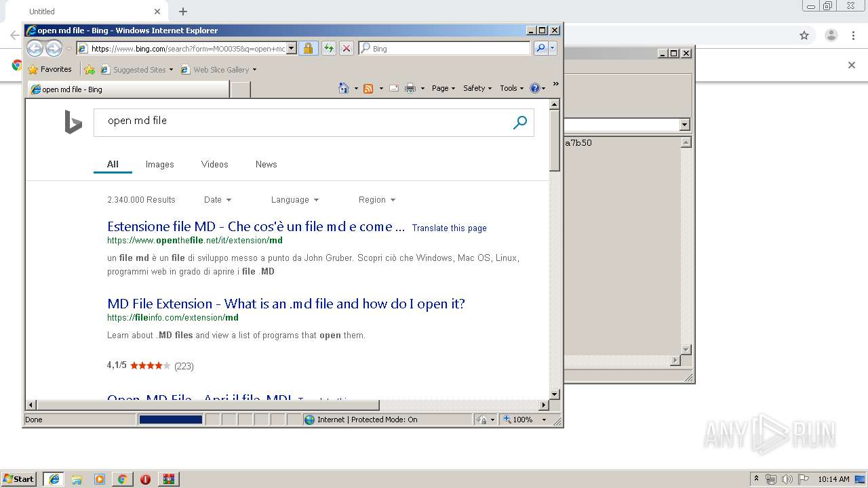868x488 pixels.
Task: Open the Chrome profile avatar
Action: click(831, 35)
